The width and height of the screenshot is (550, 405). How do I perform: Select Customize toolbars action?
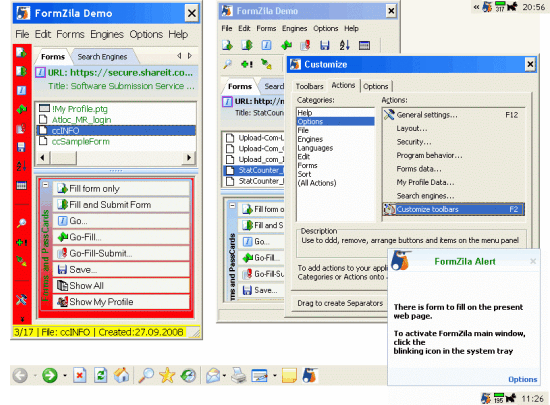tap(453, 209)
